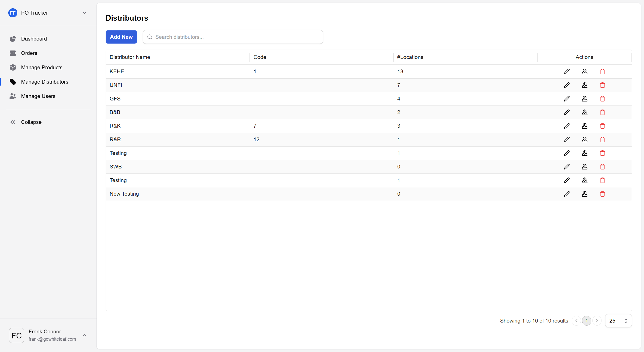Go to Dashboard in sidebar
The width and height of the screenshot is (644, 352).
click(34, 39)
